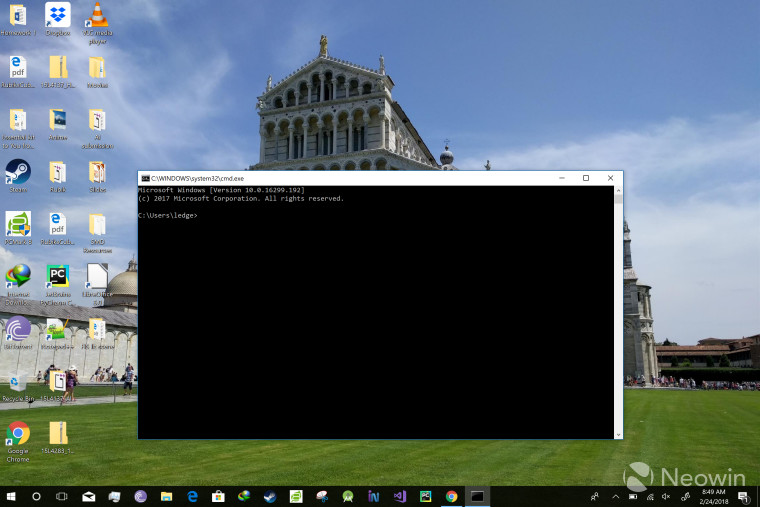760x507 pixels.
Task: Open the Homework 1 folder on desktop
Action: tap(18, 19)
